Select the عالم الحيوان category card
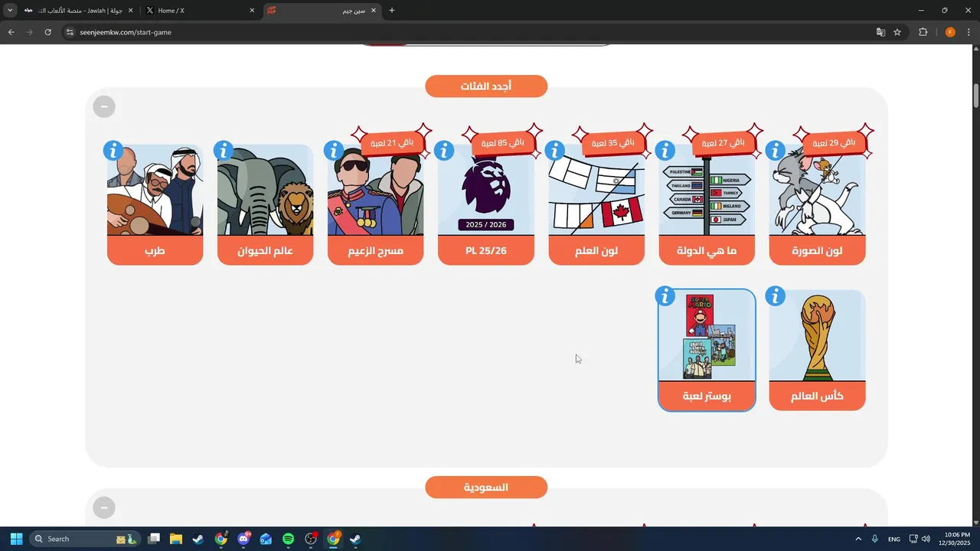The width and height of the screenshot is (980, 551). [266, 205]
